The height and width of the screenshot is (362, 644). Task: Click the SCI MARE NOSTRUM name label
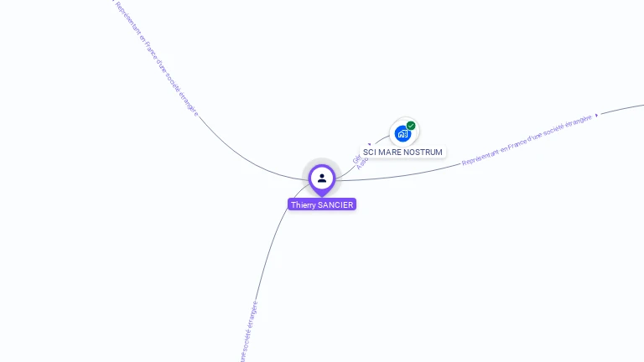pyautogui.click(x=402, y=153)
